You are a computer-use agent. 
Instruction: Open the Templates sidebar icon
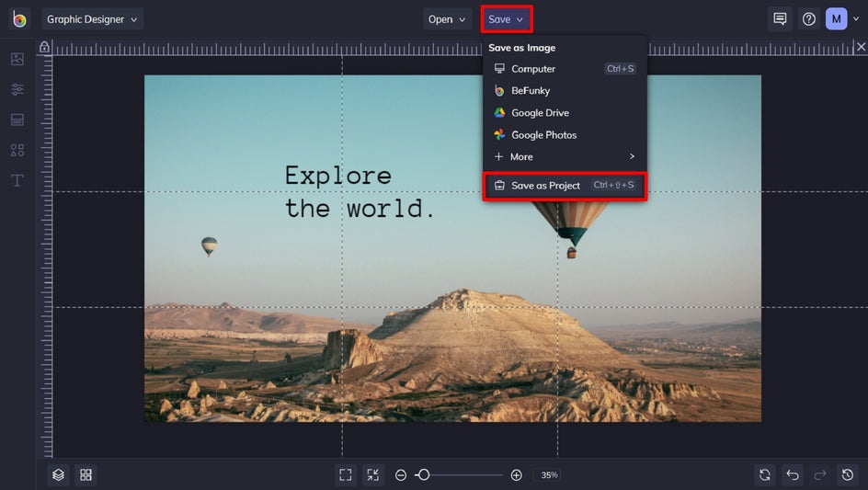point(17,120)
